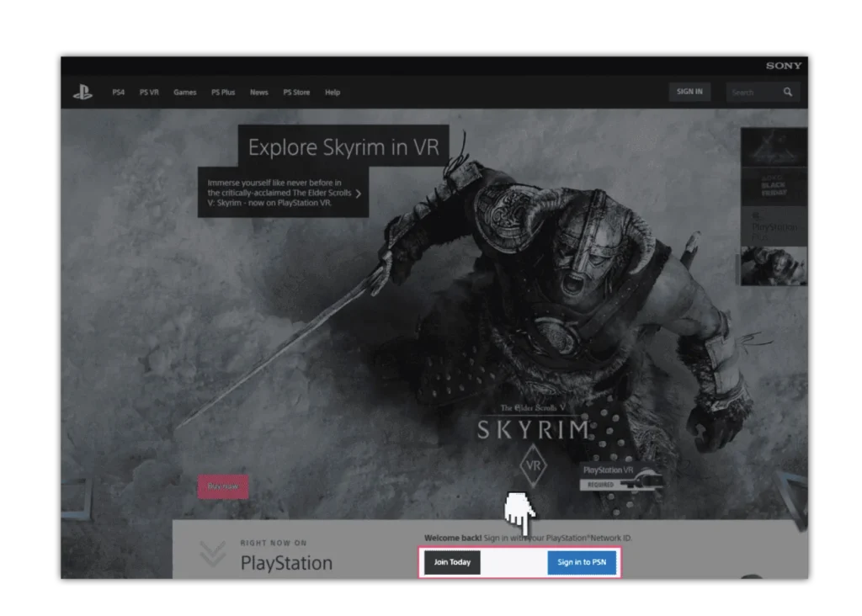Open the News menu item
Screen dimensions: 862x616
(x=259, y=93)
